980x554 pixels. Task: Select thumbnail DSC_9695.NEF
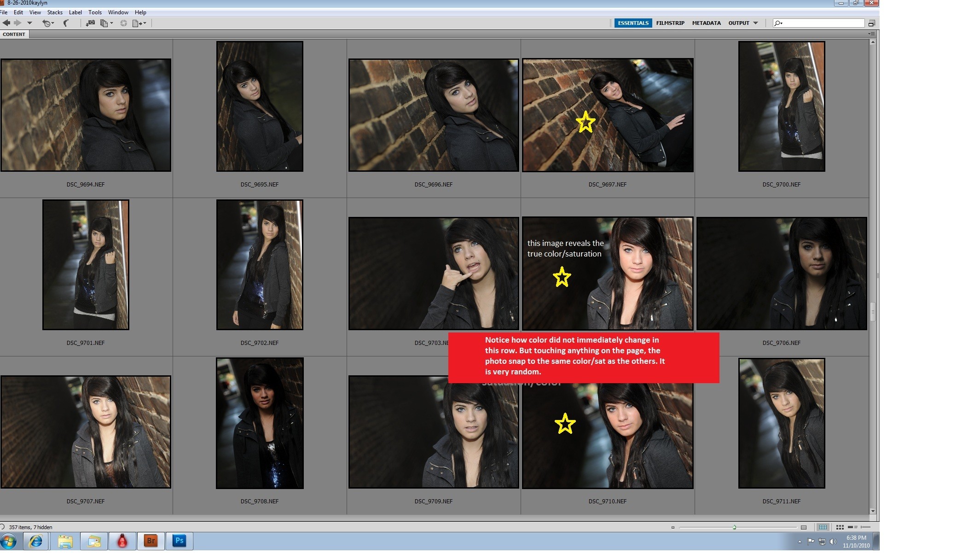click(260, 106)
